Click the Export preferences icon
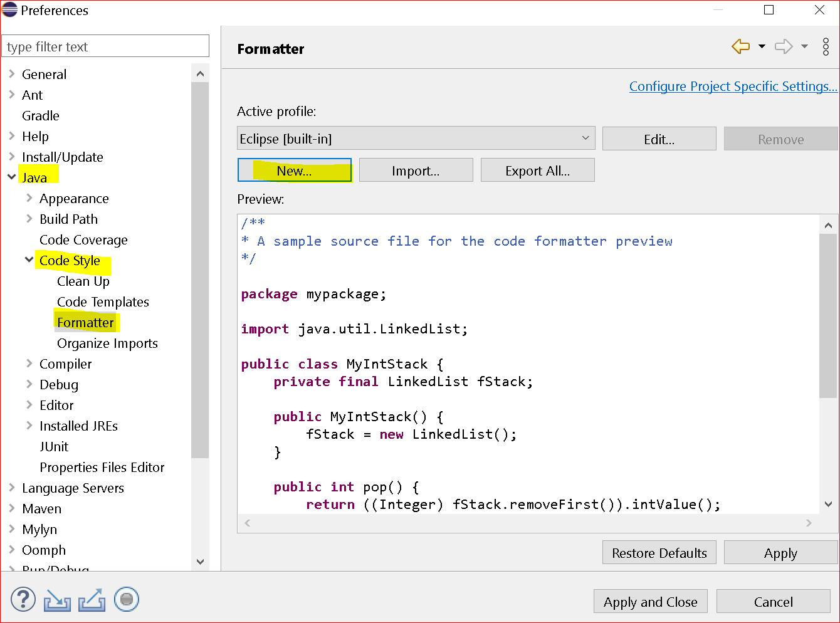This screenshot has width=840, height=623. (x=92, y=600)
